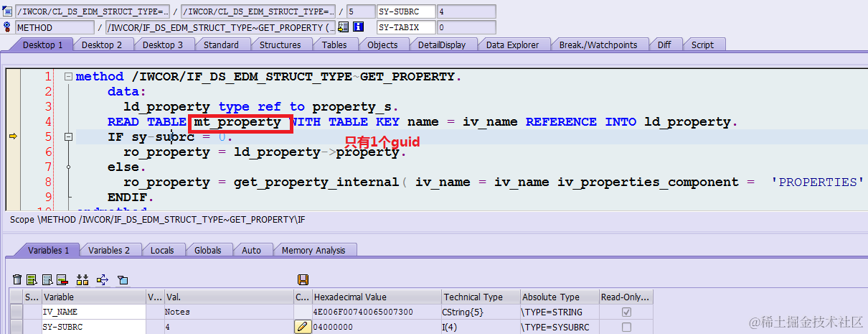The height and width of the screenshot is (334, 868).
Task: Toggle the Read-Only checkbox for SY-SUBRC
Action: (x=626, y=327)
